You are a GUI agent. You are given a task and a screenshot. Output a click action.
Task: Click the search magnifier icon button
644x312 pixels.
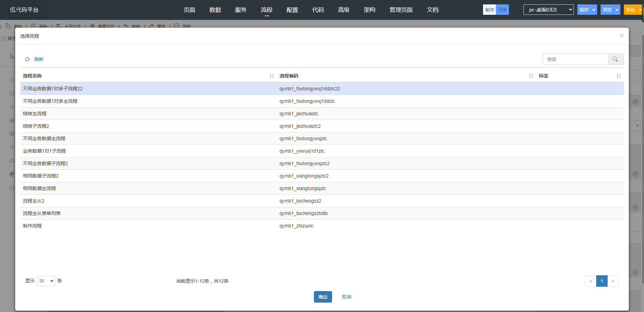tap(615, 59)
